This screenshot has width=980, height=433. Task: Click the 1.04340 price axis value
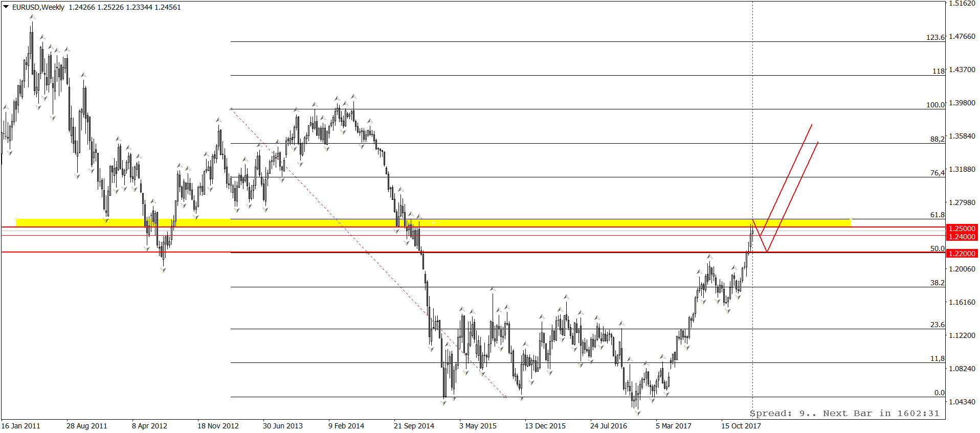pos(962,402)
